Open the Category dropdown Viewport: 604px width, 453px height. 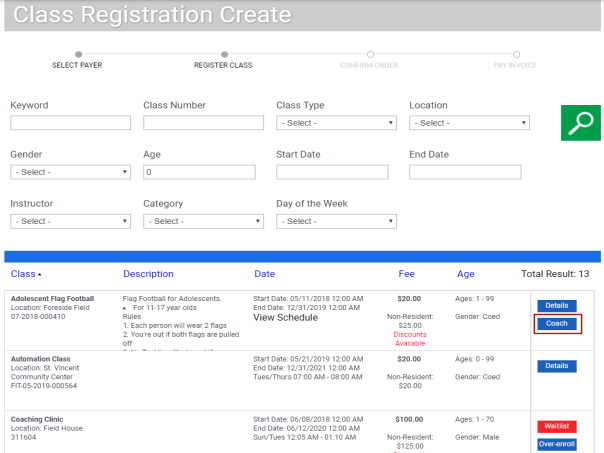[203, 221]
